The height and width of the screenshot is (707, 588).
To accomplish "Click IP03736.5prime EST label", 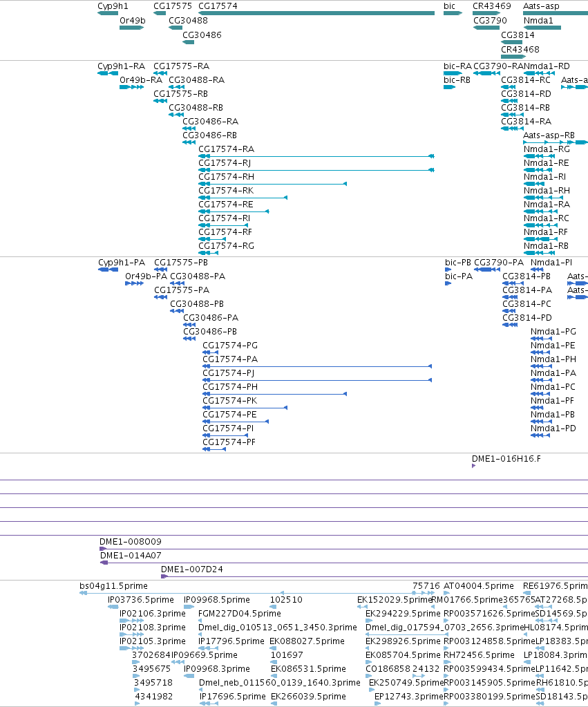I will 141,600.
